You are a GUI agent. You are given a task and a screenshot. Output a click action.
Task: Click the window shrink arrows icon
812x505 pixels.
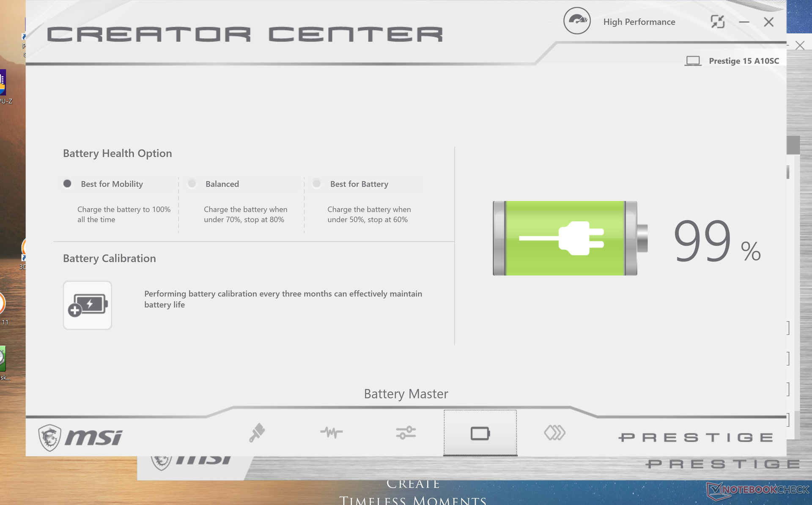[x=718, y=22]
